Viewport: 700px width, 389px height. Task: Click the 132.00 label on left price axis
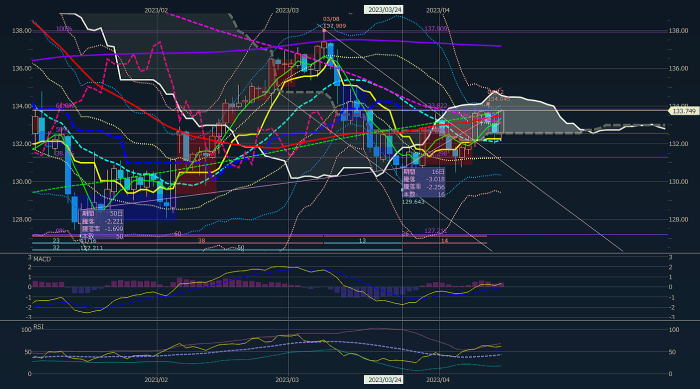21,144
